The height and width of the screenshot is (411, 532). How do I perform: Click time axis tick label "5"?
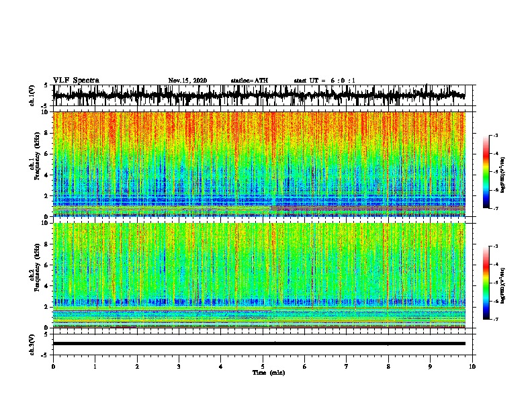click(x=263, y=367)
